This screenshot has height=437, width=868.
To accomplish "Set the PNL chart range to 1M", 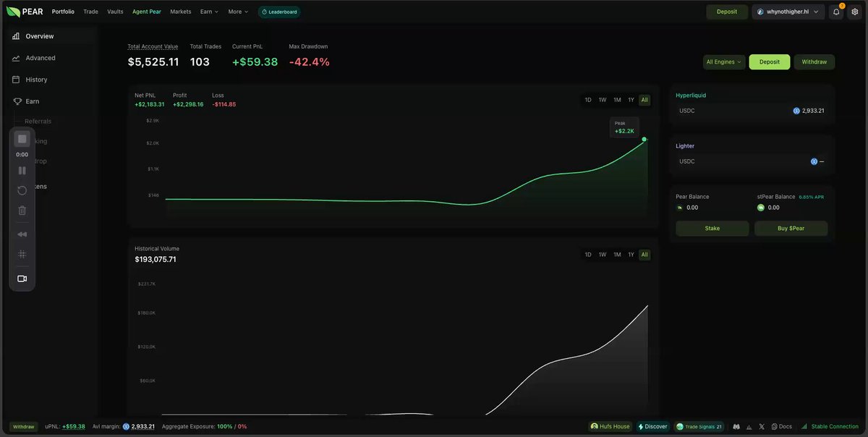I will pos(617,100).
